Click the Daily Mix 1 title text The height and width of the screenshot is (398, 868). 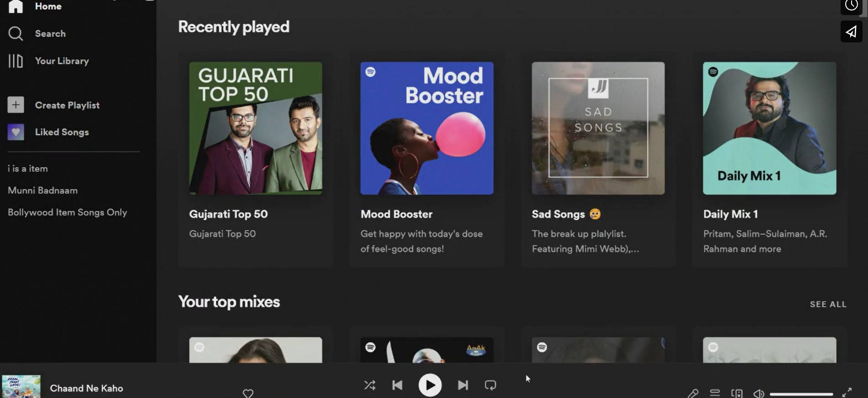pos(731,214)
